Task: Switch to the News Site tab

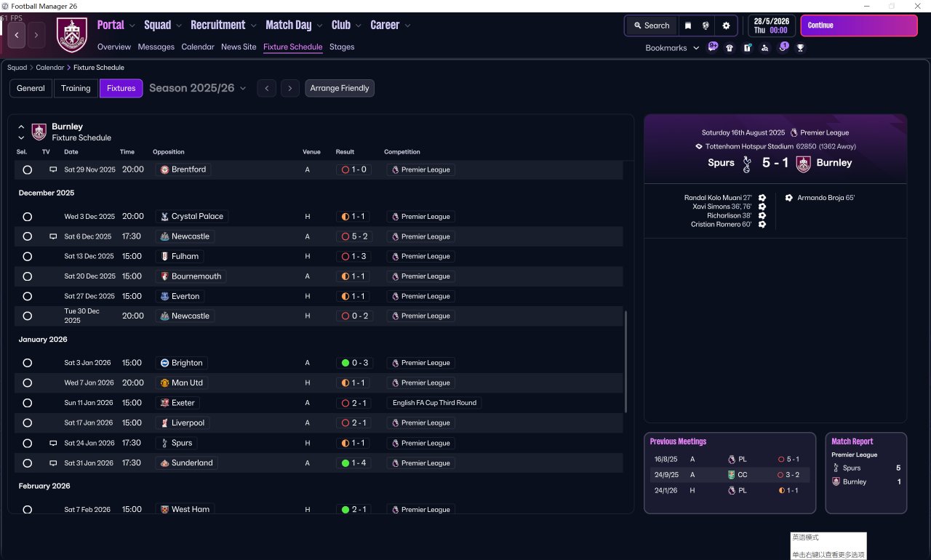Action: pos(239,47)
